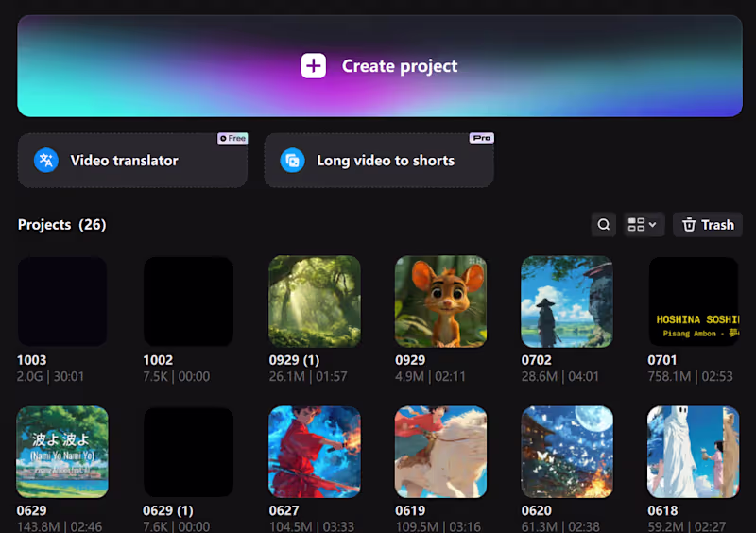Image resolution: width=756 pixels, height=533 pixels.
Task: Click project name 1003
Action: (x=32, y=360)
